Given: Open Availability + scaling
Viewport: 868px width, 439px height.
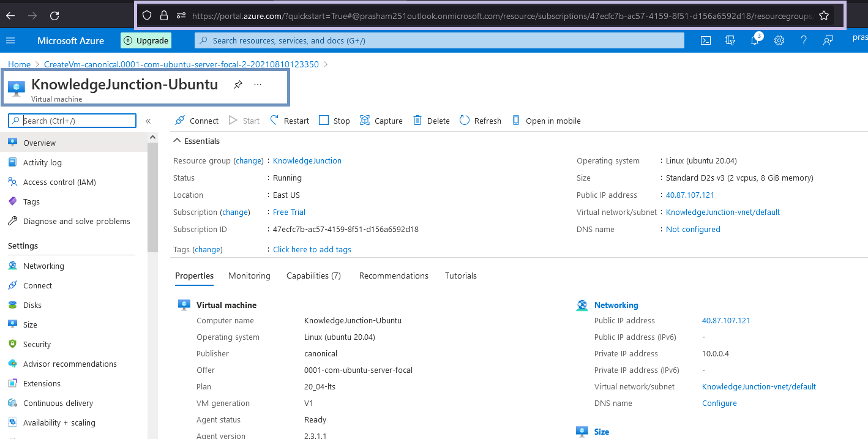Looking at the screenshot, I should pos(73,422).
